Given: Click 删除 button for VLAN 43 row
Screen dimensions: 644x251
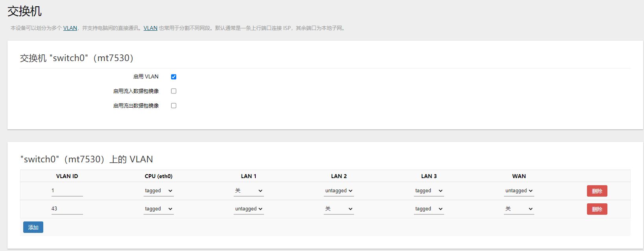Looking at the screenshot, I should click(x=597, y=209).
